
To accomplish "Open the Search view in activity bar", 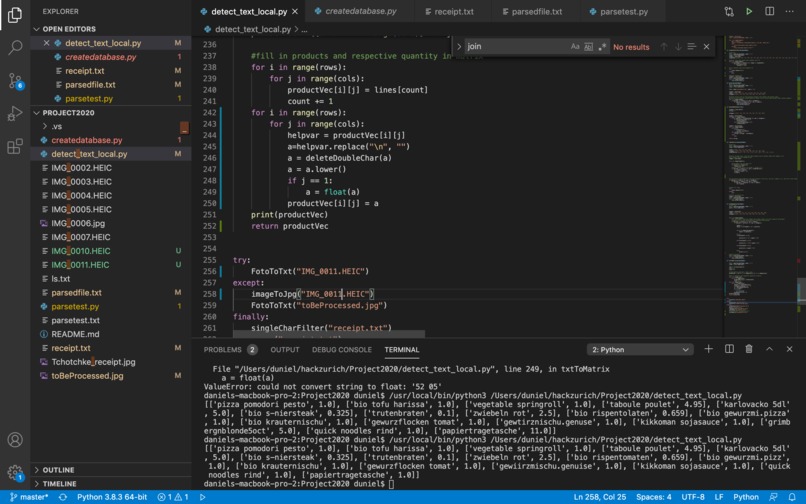I will (15, 47).
